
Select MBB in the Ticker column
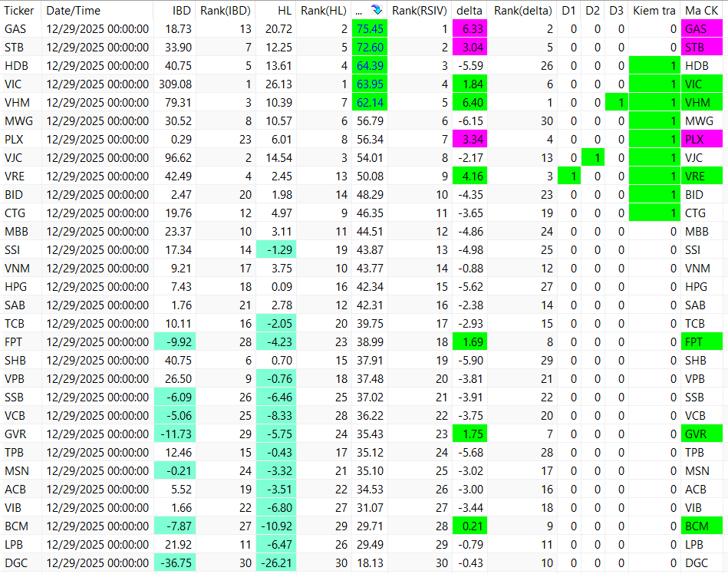(x=16, y=231)
